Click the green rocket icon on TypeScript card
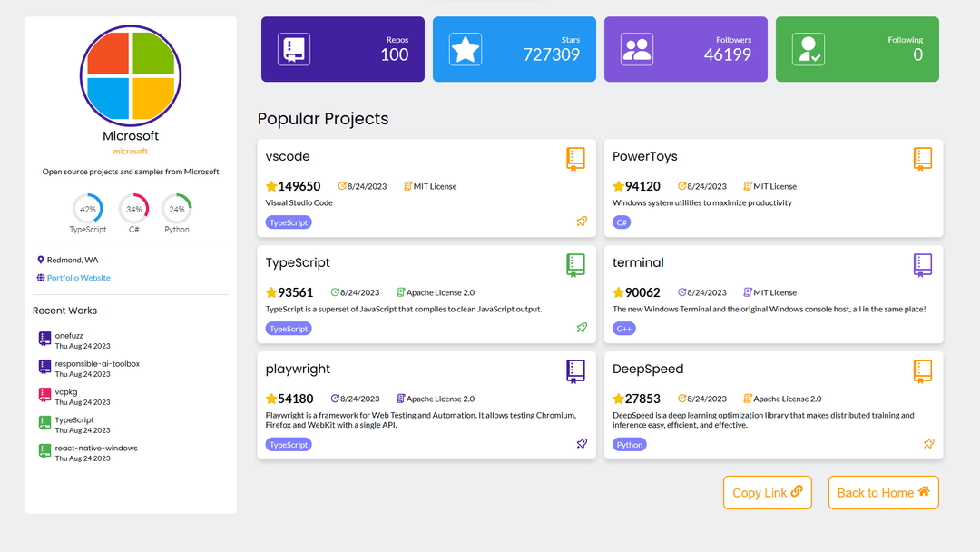 click(582, 328)
